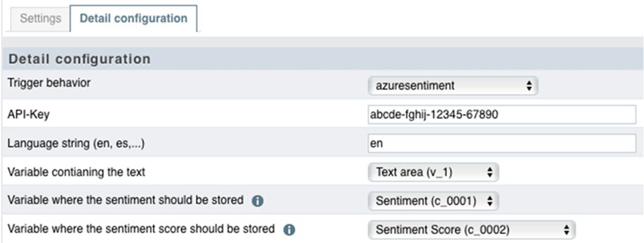
Task: Select the Detail configuration tab
Action: coord(133,18)
